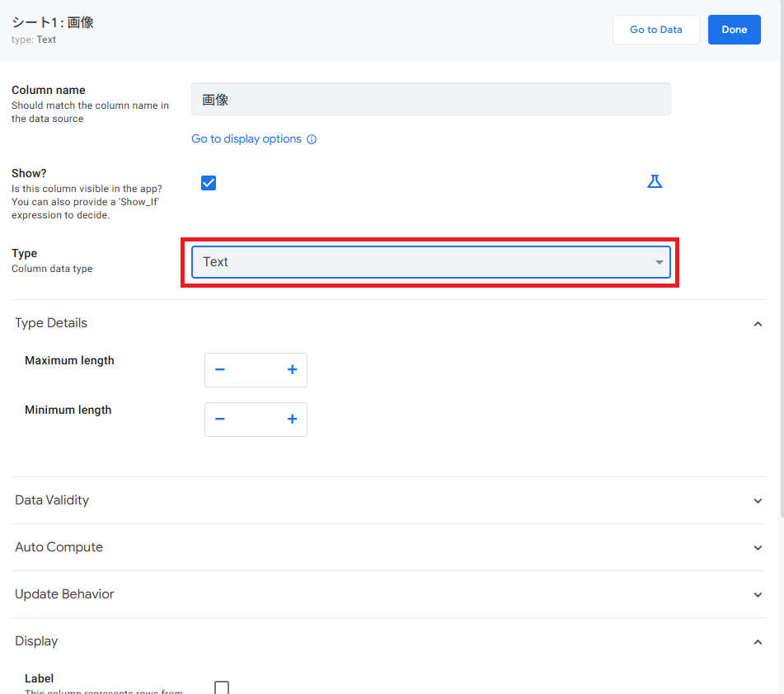784x694 pixels.
Task: Click the collapse chevron on Type Details
Action: 758,324
